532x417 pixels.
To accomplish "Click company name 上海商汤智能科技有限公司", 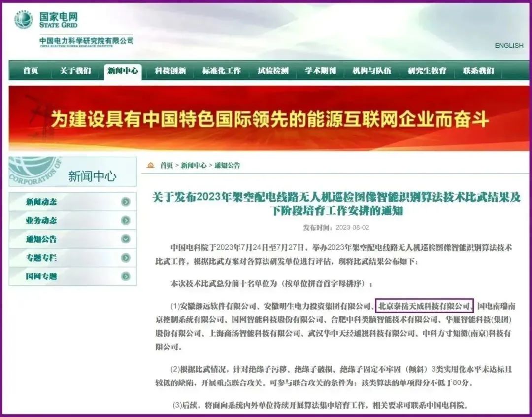I will [255, 334].
